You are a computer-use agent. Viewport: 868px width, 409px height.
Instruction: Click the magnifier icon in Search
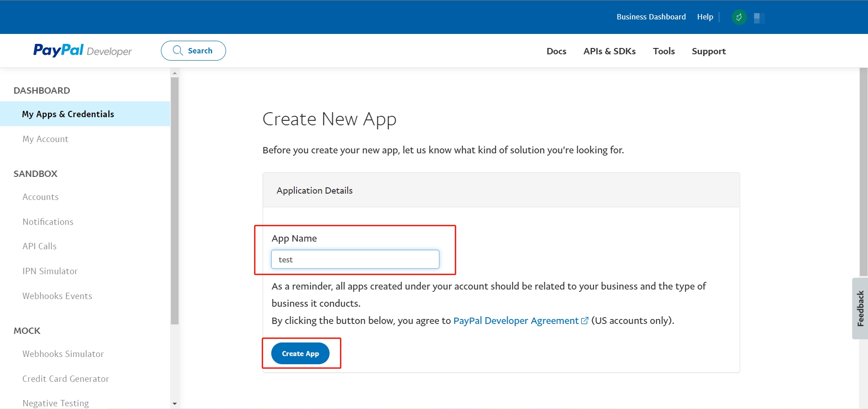click(x=178, y=50)
